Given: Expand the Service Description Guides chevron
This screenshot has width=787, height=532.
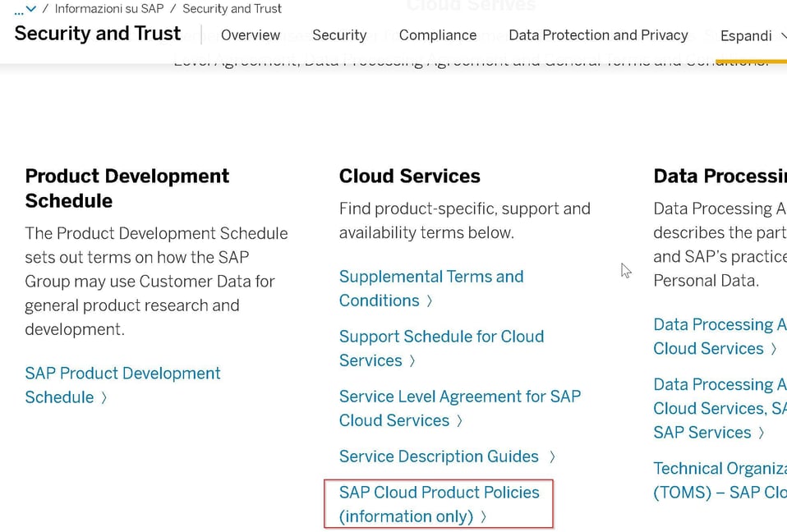Looking at the screenshot, I should 551,456.
